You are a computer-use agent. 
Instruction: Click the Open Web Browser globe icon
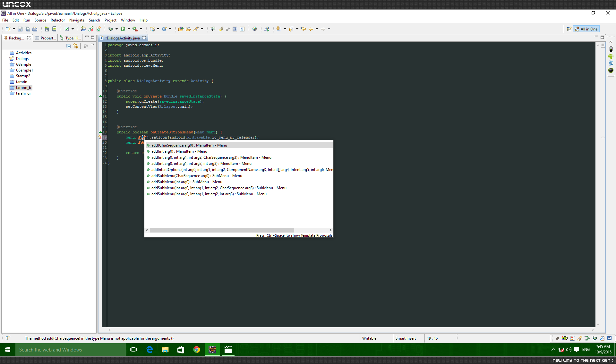click(254, 29)
